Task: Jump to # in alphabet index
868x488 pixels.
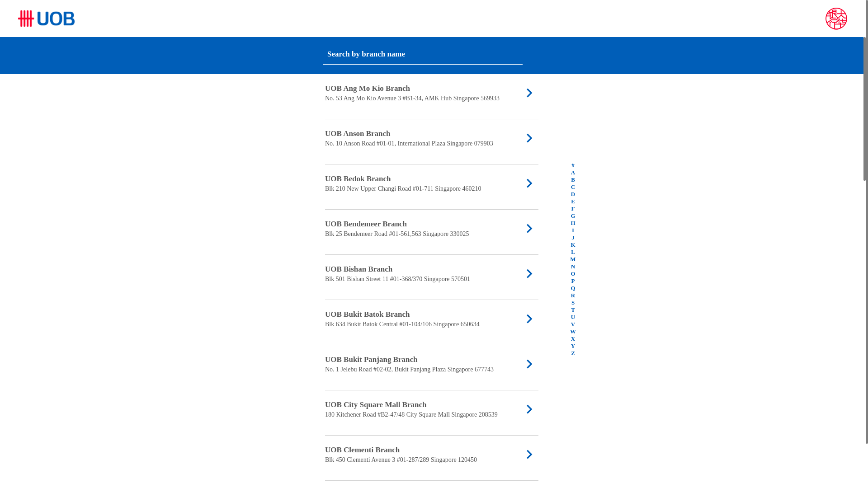Action: (573, 165)
